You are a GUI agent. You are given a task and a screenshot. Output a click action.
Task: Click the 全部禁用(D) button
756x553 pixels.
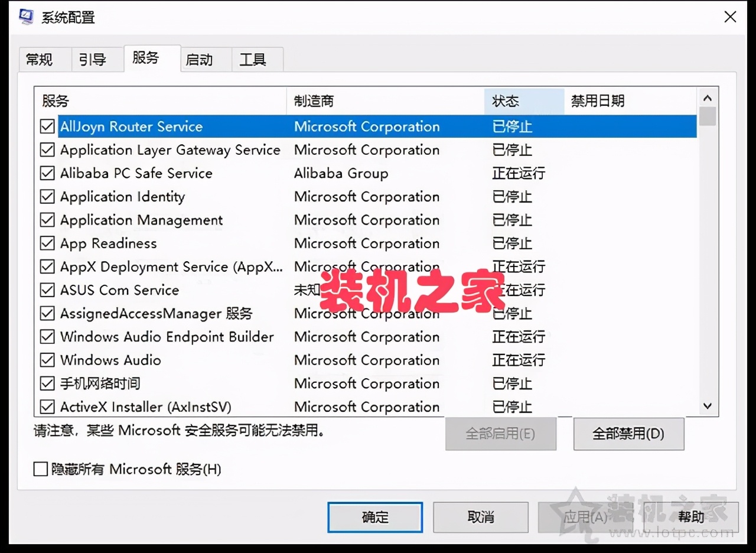click(628, 434)
